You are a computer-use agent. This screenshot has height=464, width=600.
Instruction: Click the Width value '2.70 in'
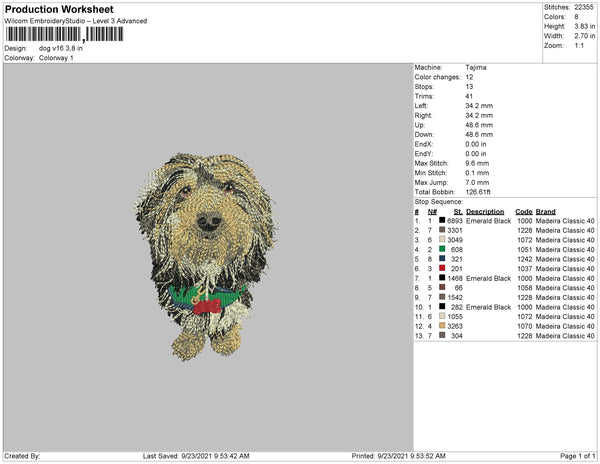(585, 36)
